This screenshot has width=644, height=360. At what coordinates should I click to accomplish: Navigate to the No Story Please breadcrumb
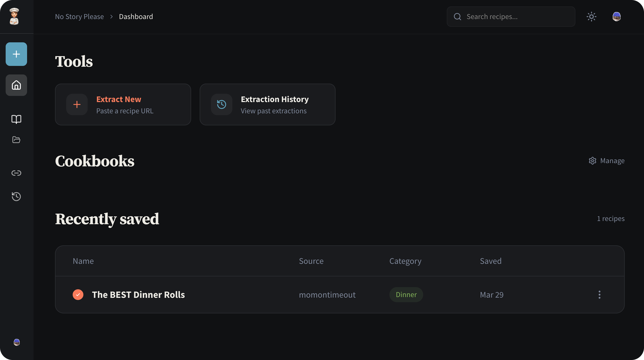point(79,16)
